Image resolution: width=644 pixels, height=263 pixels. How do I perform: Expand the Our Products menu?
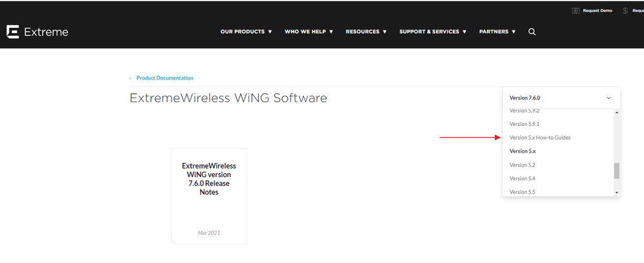(x=246, y=32)
